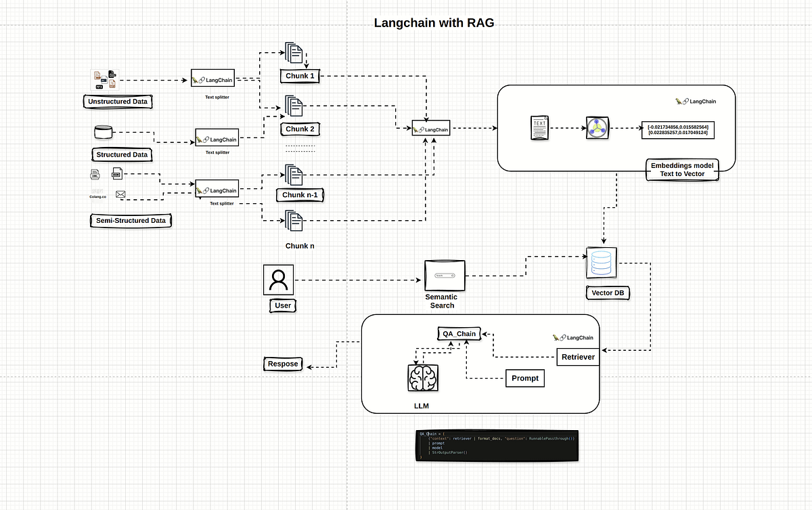Select the Semantic Search box icon
The image size is (812, 510).
coord(445,276)
